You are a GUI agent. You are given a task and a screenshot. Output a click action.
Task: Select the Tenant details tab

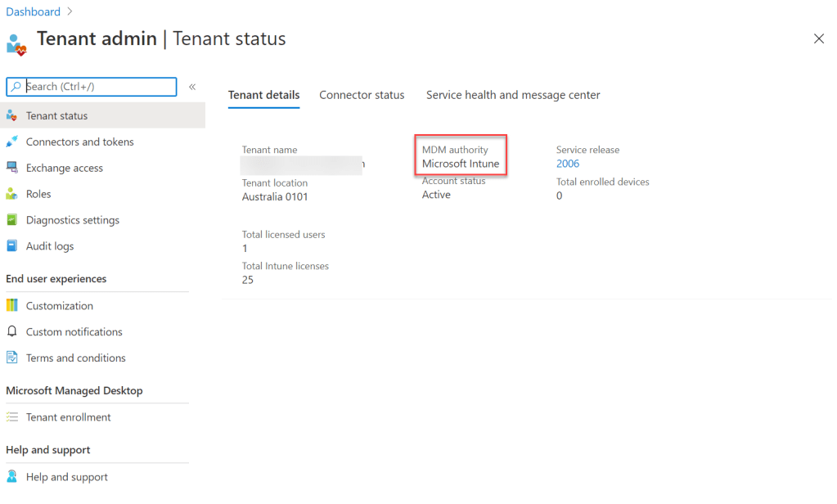point(263,95)
